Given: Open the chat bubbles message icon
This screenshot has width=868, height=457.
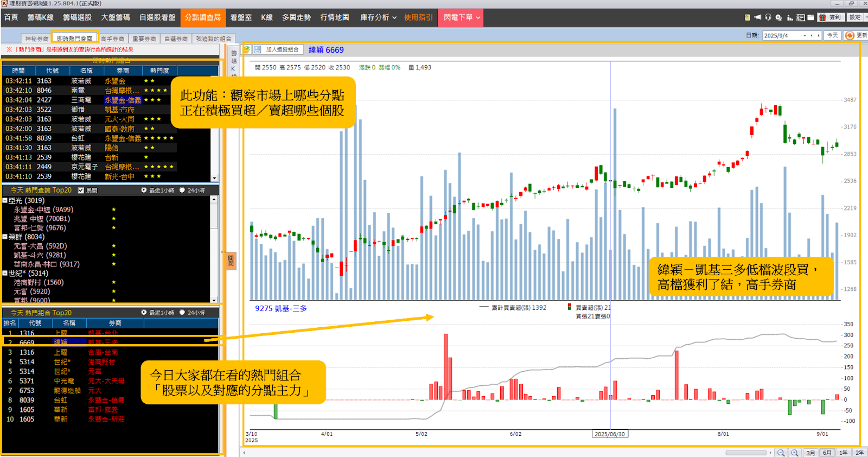Looking at the screenshot, I should pos(778,17).
